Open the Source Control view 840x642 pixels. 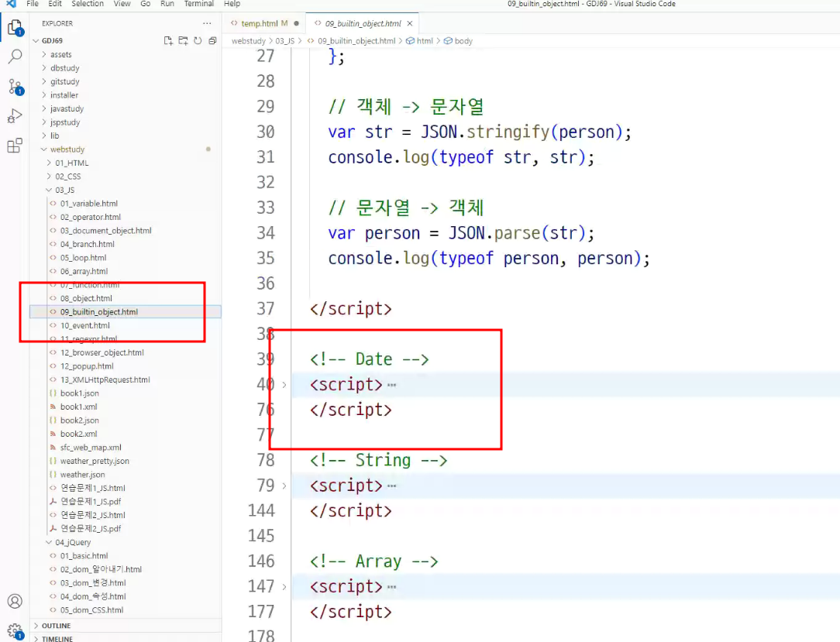(x=15, y=86)
